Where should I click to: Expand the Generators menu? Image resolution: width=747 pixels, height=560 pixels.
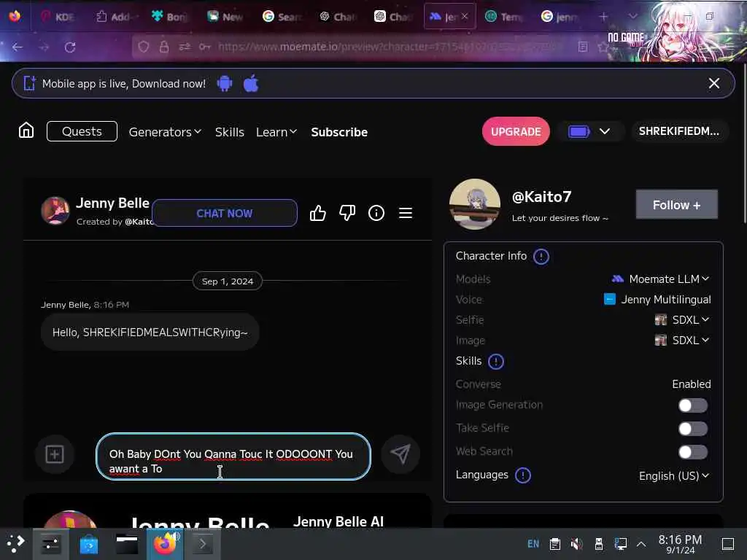coord(165,132)
